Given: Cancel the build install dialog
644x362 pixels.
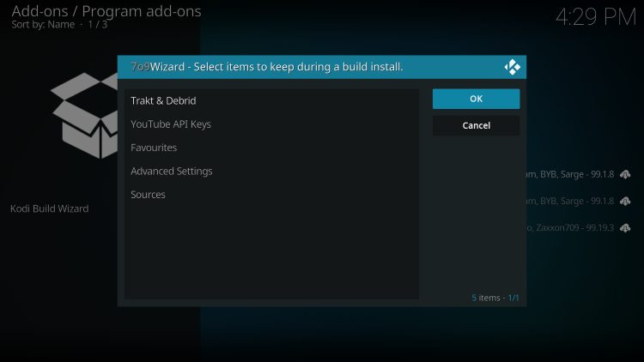Looking at the screenshot, I should [x=476, y=125].
